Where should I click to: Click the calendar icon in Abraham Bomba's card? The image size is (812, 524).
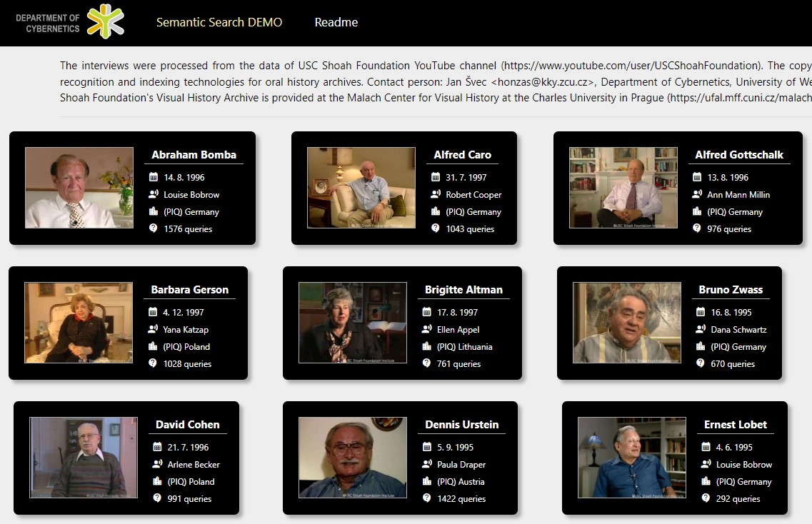click(x=154, y=177)
